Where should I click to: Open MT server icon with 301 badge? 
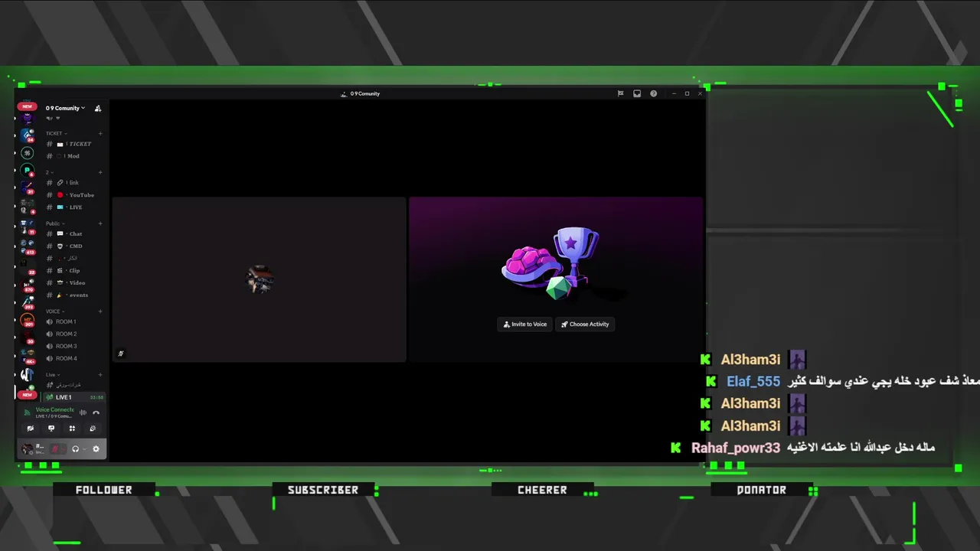point(28,320)
